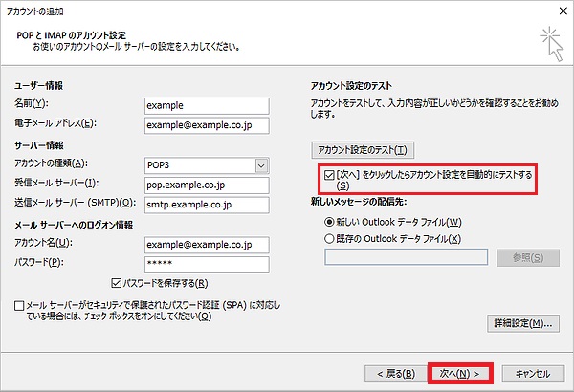
Task: Focus the アカウント名 logon field
Action: pyautogui.click(x=206, y=245)
